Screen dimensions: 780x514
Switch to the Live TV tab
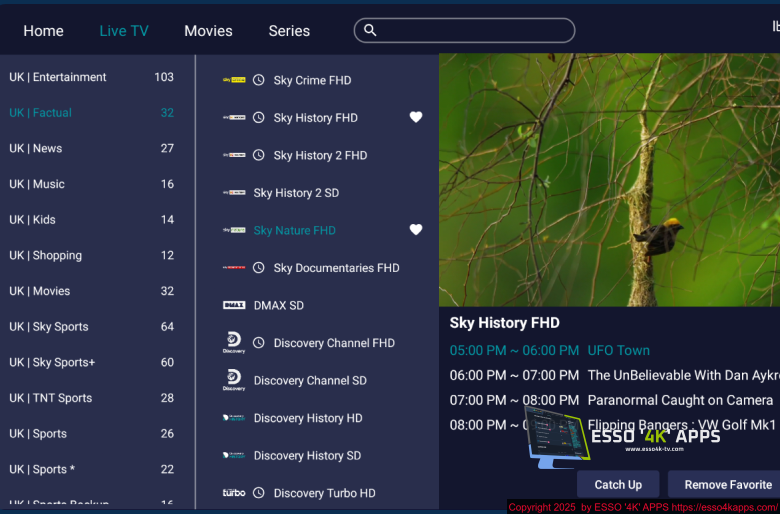[x=124, y=31]
